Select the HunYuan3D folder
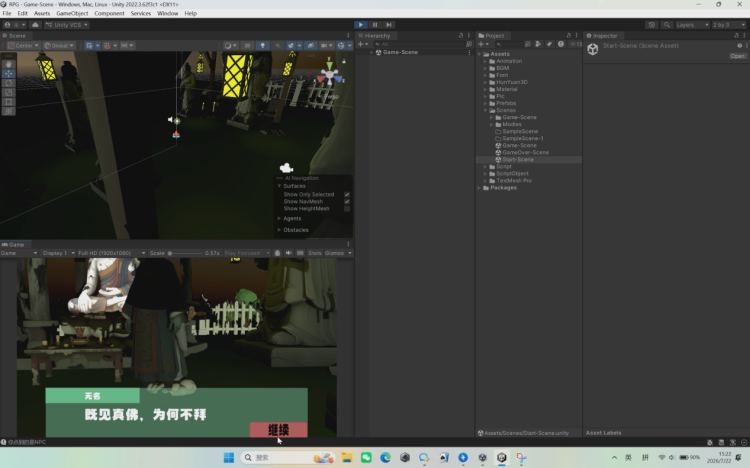 pos(511,82)
